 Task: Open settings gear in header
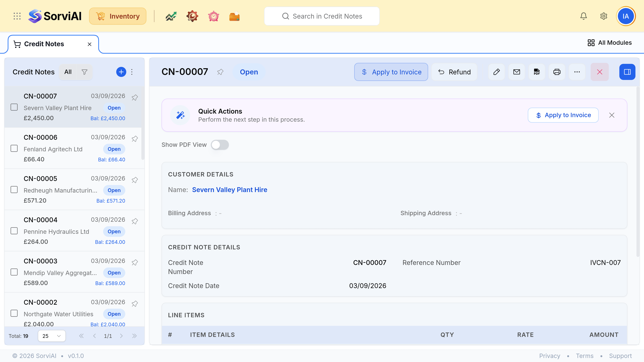pyautogui.click(x=604, y=16)
